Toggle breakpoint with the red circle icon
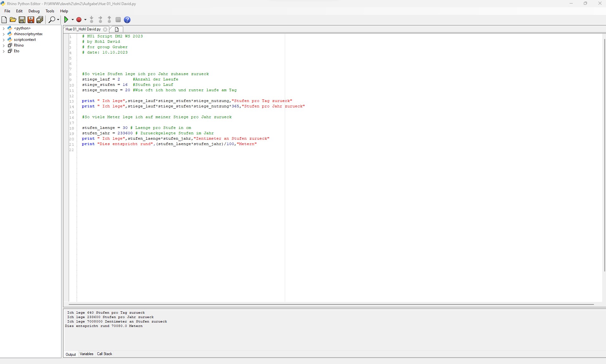 pyautogui.click(x=79, y=20)
